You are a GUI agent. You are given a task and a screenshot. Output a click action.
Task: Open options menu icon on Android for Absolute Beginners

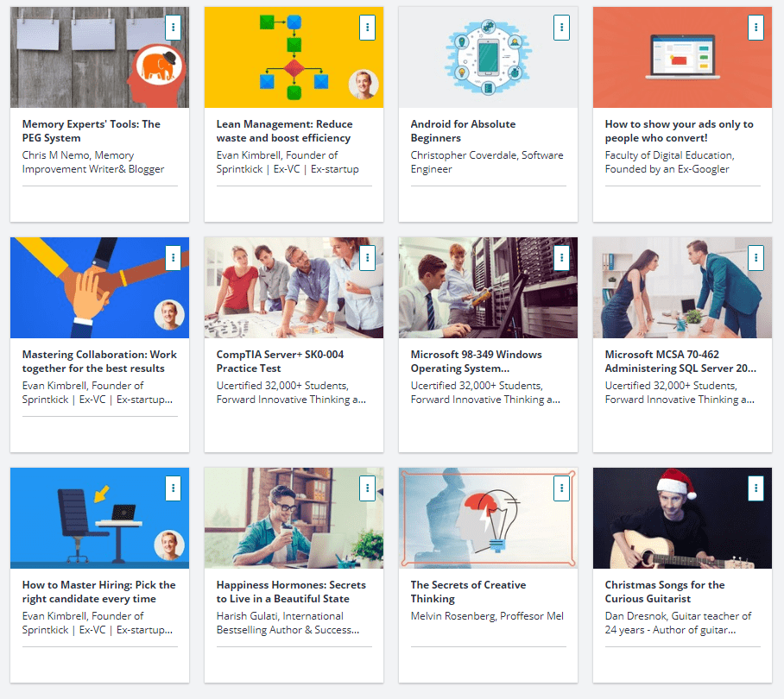coord(561,28)
